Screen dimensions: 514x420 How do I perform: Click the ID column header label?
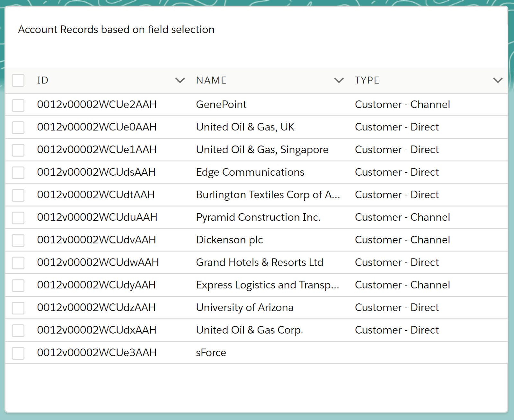(x=43, y=80)
